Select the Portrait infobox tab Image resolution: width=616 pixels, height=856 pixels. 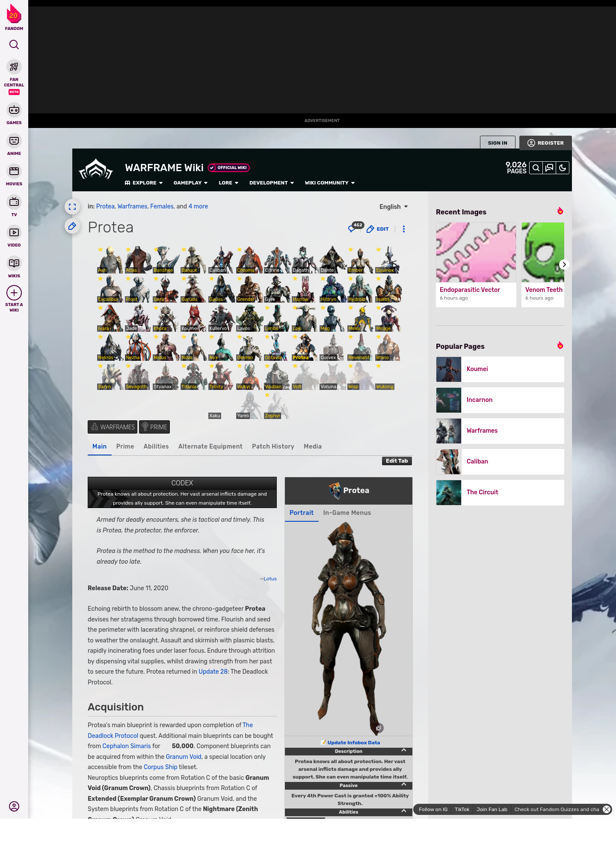302,513
